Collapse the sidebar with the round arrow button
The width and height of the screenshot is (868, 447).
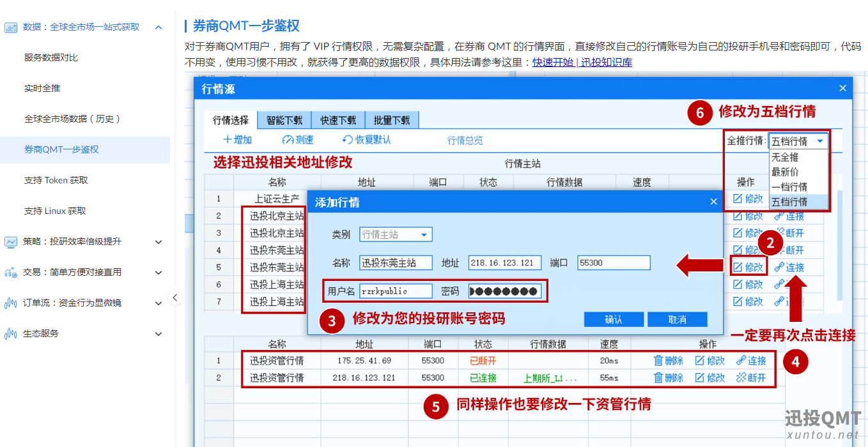175,298
